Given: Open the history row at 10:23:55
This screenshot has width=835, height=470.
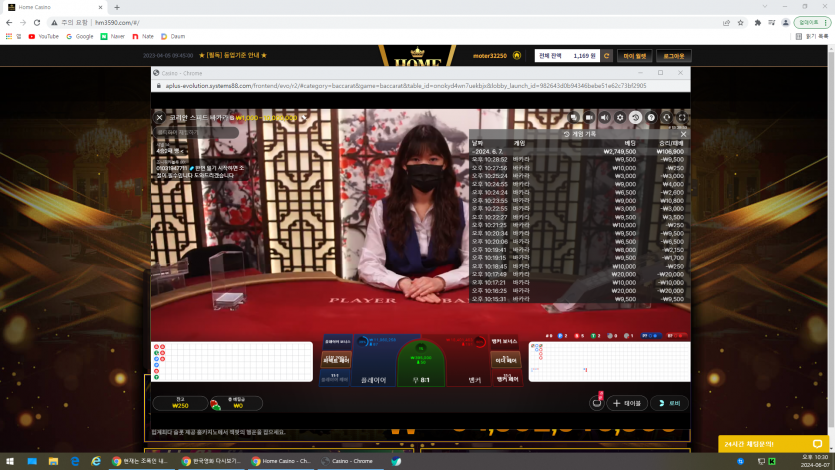Looking at the screenshot, I should (578, 201).
